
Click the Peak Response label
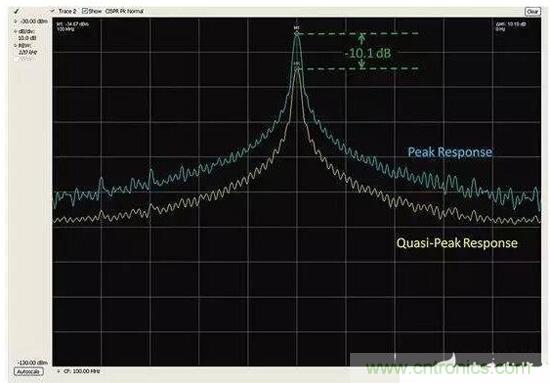point(450,152)
